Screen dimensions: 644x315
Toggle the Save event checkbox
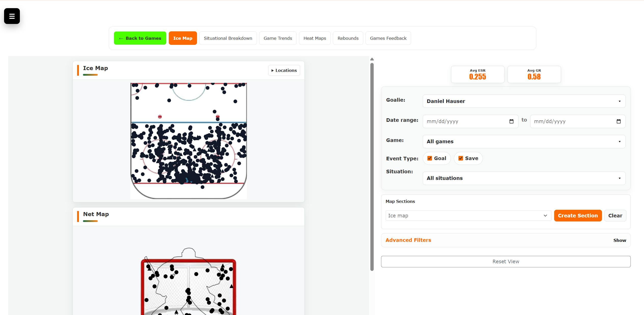(461, 158)
